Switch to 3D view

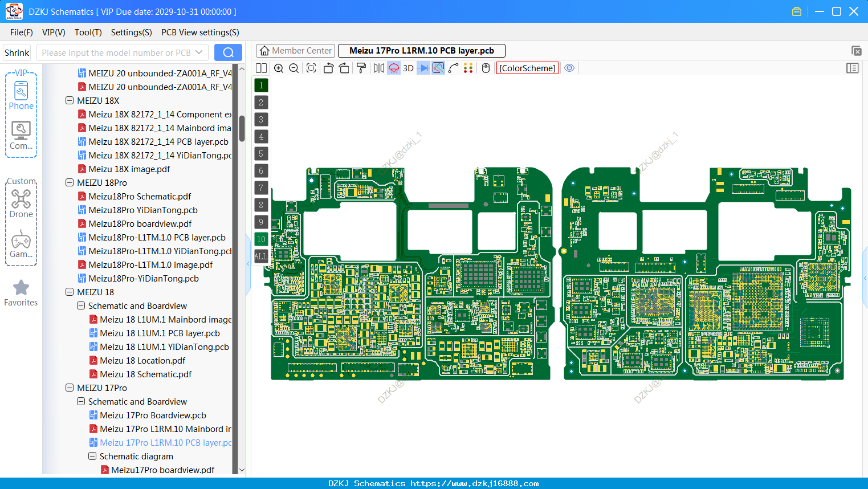pyautogui.click(x=408, y=68)
